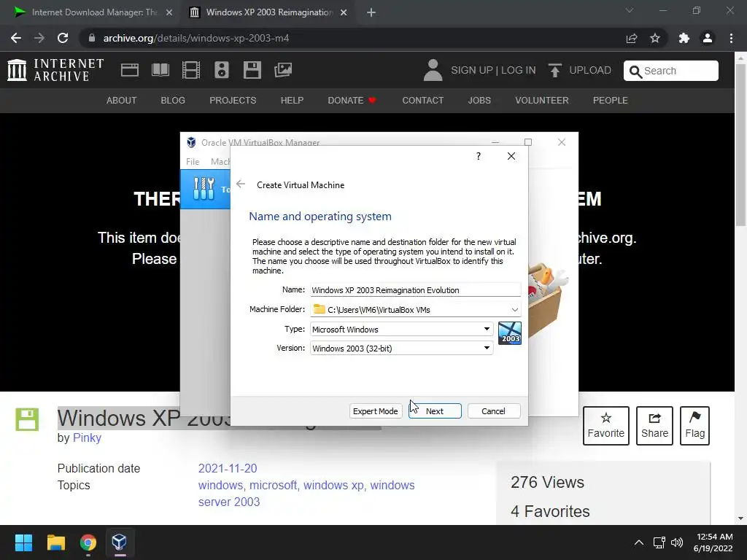Viewport: 747px width, 560px height.
Task: Click the Chrome address bar URL
Action: click(196, 38)
